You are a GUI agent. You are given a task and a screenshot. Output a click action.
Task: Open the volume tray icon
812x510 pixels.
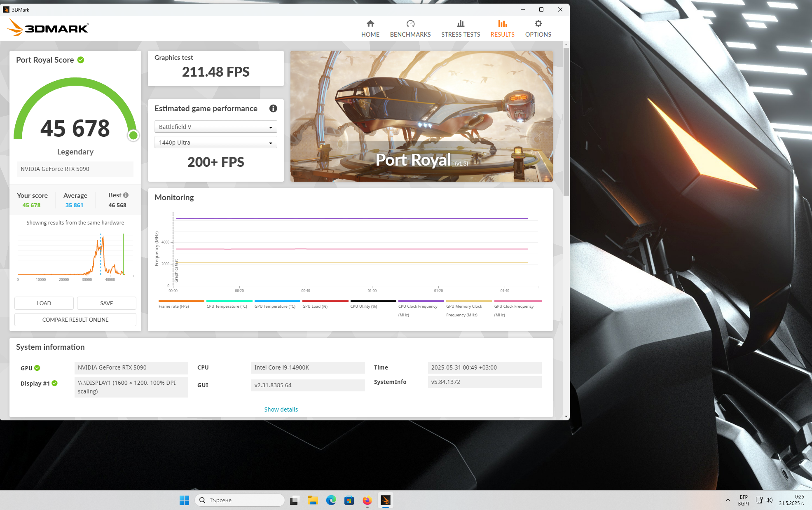point(769,500)
